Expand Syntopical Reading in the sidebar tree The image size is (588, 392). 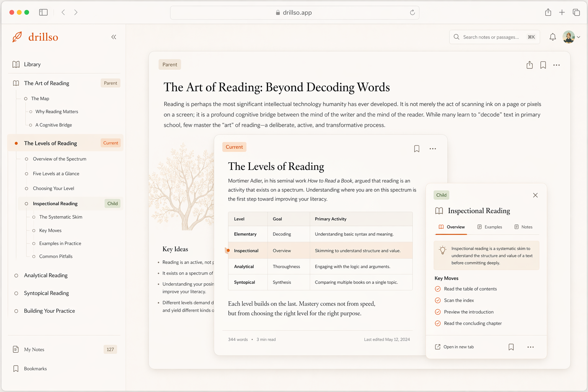pyautogui.click(x=46, y=293)
